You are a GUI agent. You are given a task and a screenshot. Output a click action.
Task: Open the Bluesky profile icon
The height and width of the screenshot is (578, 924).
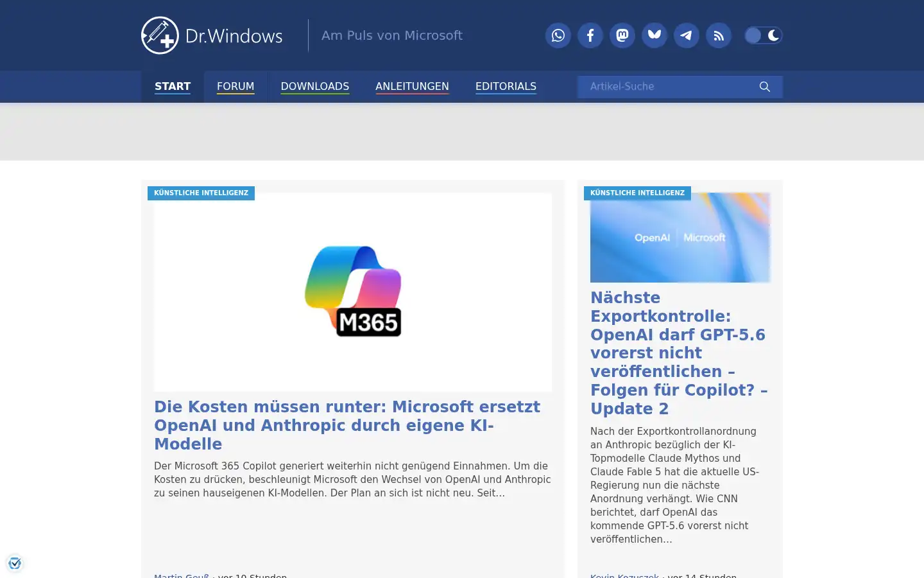[654, 35]
